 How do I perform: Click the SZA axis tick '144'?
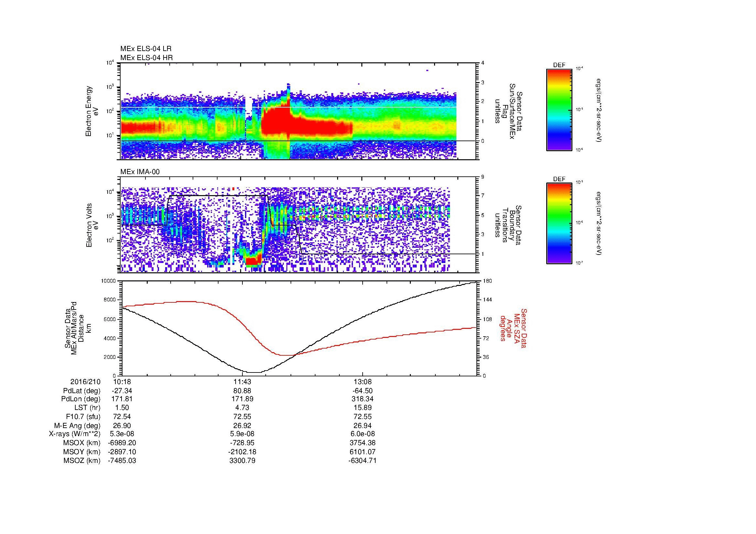pyautogui.click(x=487, y=300)
